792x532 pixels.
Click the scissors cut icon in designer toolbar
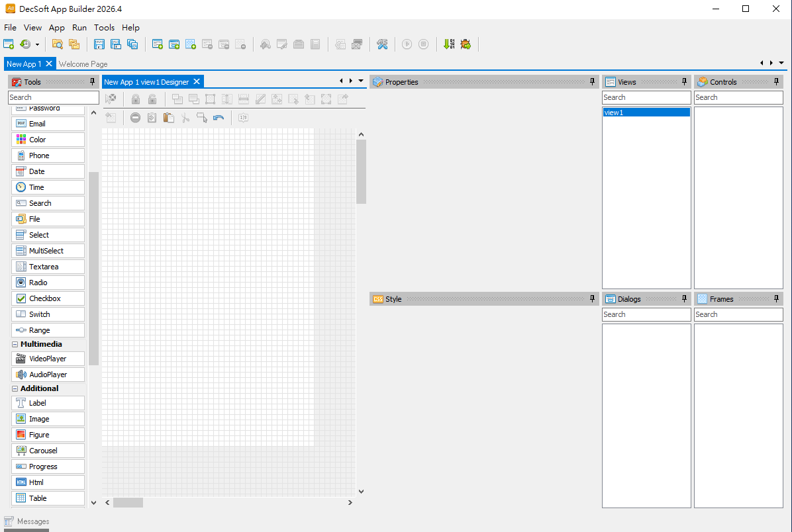[x=185, y=118]
